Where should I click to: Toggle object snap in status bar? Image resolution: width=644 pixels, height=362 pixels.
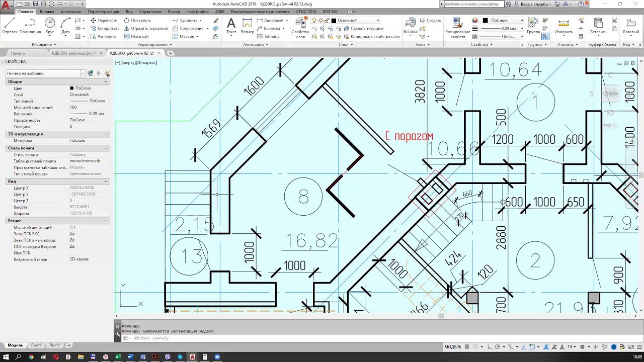pos(533,347)
